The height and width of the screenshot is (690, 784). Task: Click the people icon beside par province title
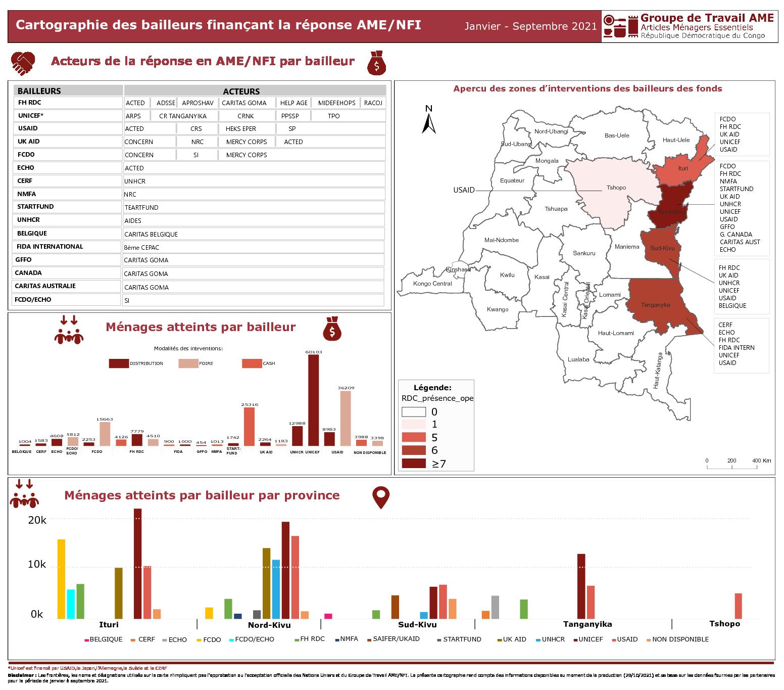[24, 494]
